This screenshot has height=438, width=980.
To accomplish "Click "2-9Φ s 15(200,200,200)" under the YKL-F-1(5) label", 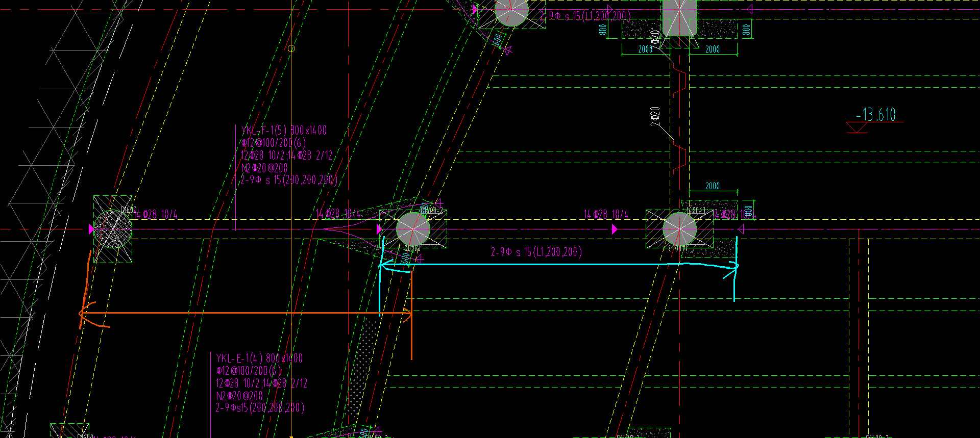I will click(289, 180).
